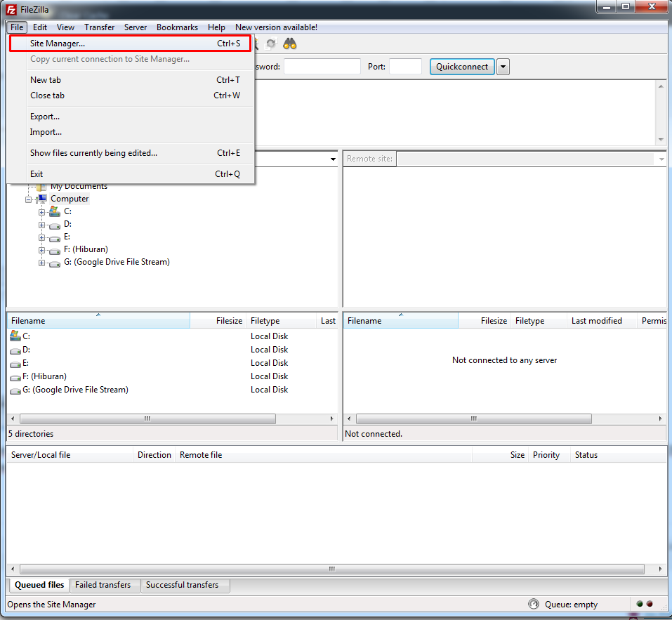
Task: Click New version available! menu item
Action: (276, 27)
